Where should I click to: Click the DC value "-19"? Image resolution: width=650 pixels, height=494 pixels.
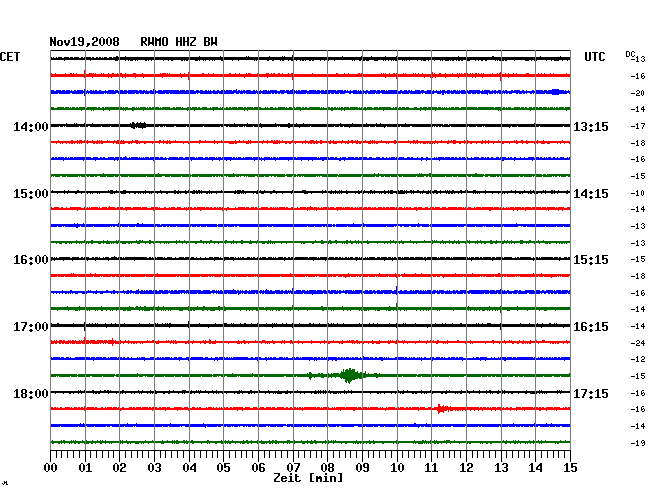pyautogui.click(x=638, y=443)
